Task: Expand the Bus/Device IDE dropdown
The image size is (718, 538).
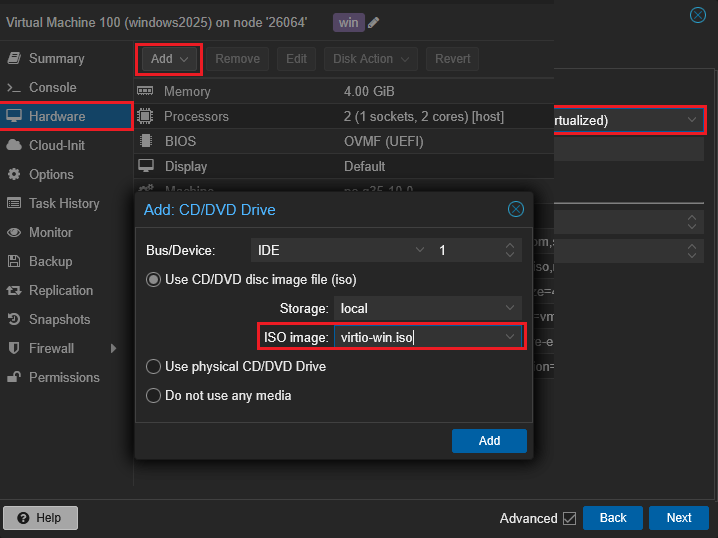Action: pos(420,250)
